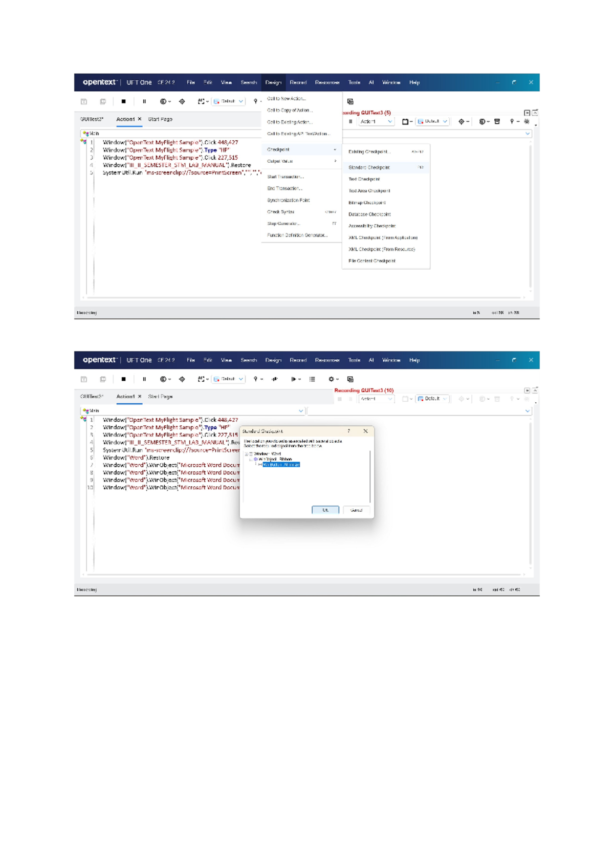Select Function Definition Generator menu item
614x868 pixels.
coord(301,235)
